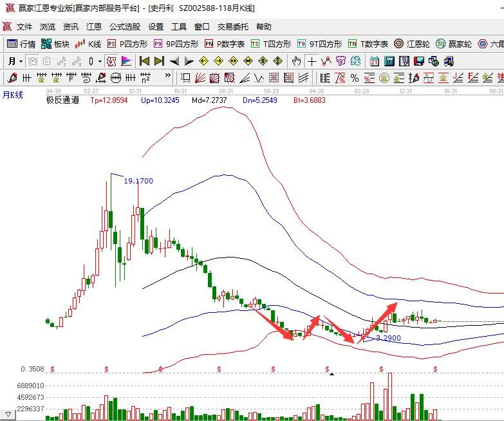
Task: Select the parallel lines channel tool
Action: click(303, 78)
